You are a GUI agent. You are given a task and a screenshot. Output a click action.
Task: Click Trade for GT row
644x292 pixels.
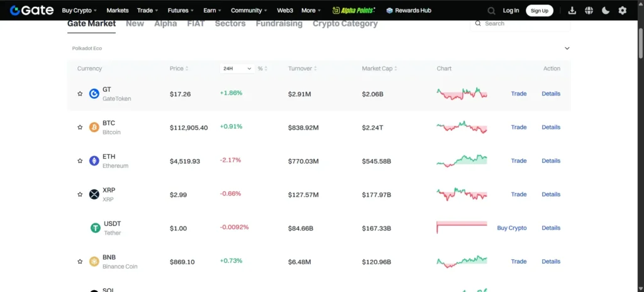coord(519,94)
